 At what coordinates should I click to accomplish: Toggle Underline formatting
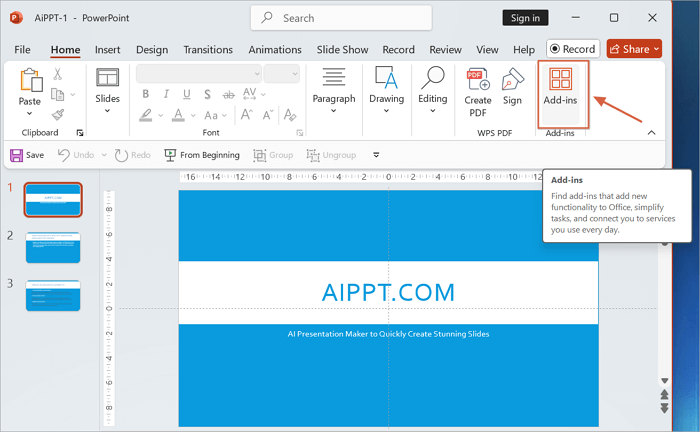point(187,94)
